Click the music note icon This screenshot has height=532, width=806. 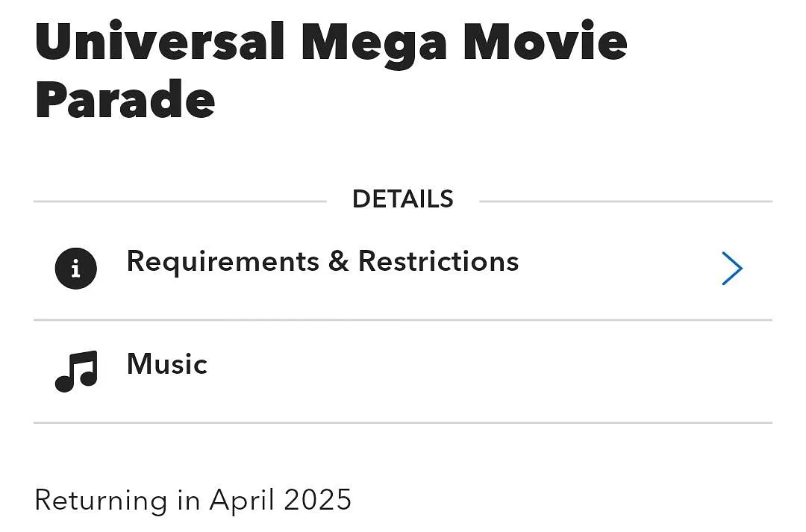click(76, 371)
